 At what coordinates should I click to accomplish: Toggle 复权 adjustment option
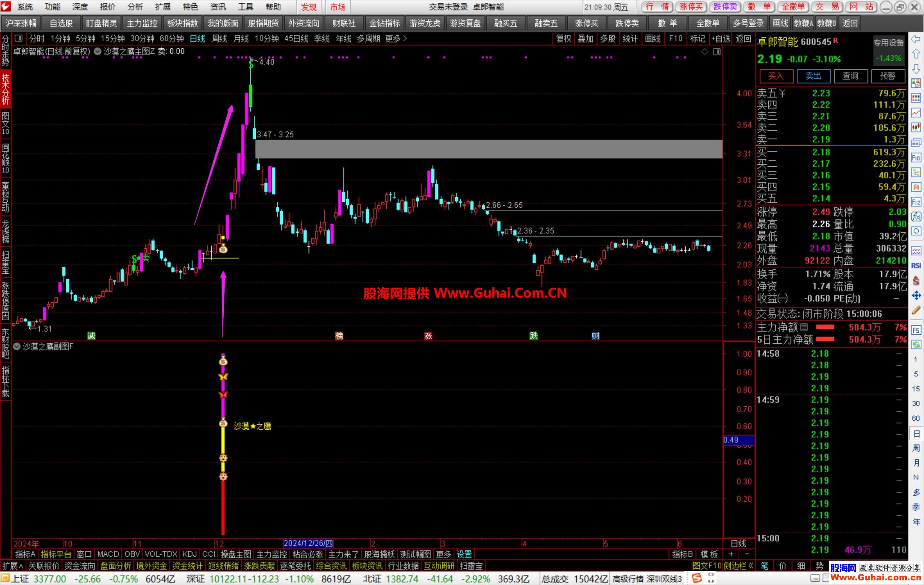[563, 38]
